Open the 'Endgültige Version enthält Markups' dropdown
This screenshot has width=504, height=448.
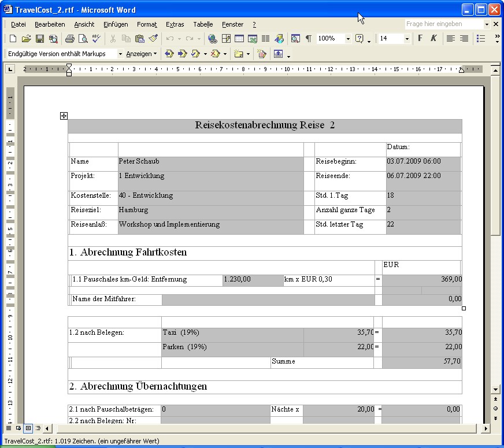pos(120,54)
